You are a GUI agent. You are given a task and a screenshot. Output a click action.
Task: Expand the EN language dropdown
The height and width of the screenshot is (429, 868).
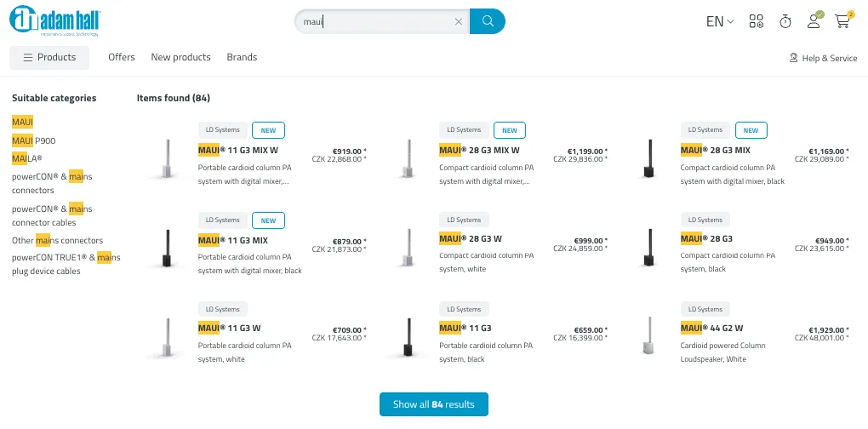pyautogui.click(x=720, y=21)
